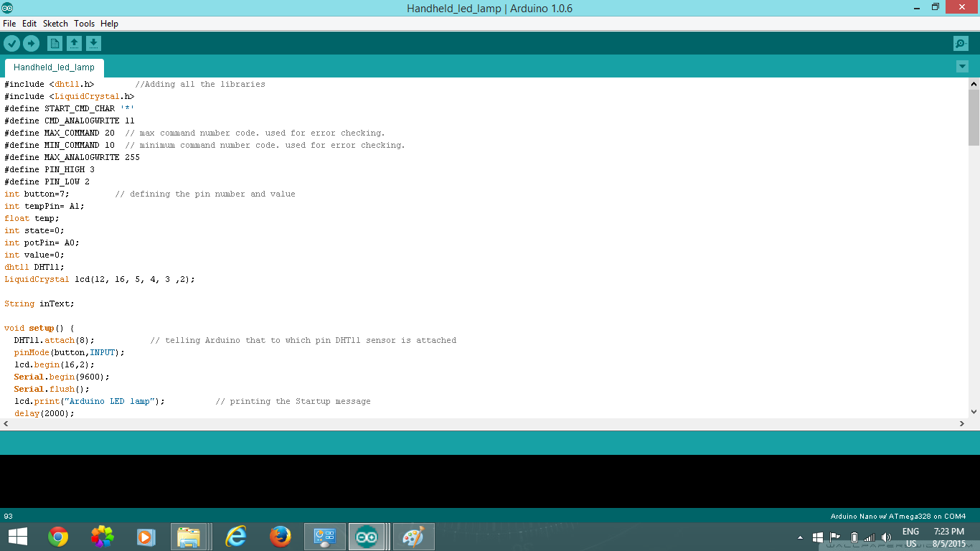
Task: Click the '#include <dht11.h>' code line
Action: point(49,84)
